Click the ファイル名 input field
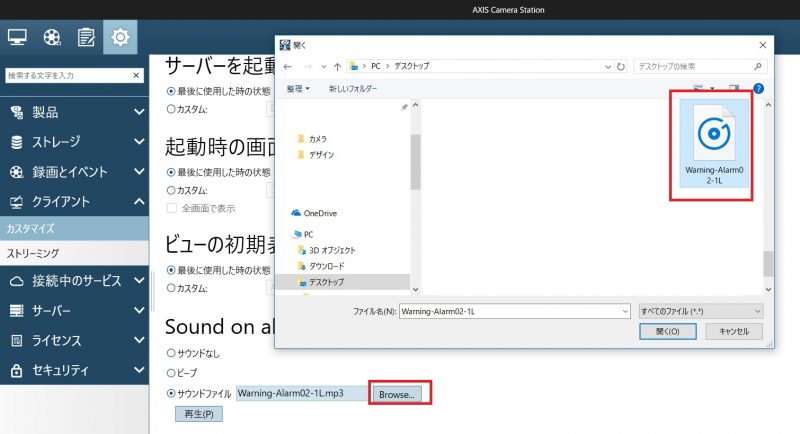Screen dimensions: 800x434 (514, 311)
